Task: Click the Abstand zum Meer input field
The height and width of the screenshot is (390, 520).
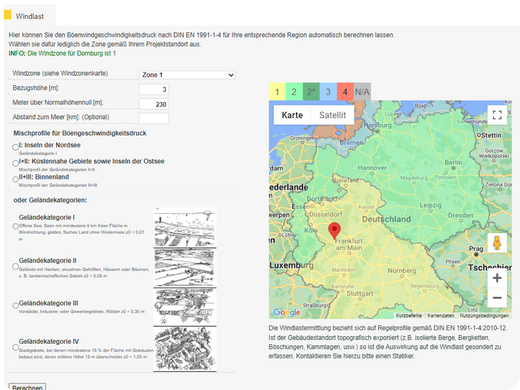Action: coord(154,118)
